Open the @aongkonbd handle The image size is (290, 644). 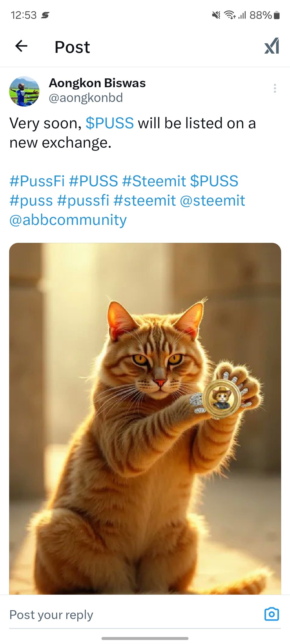click(86, 98)
